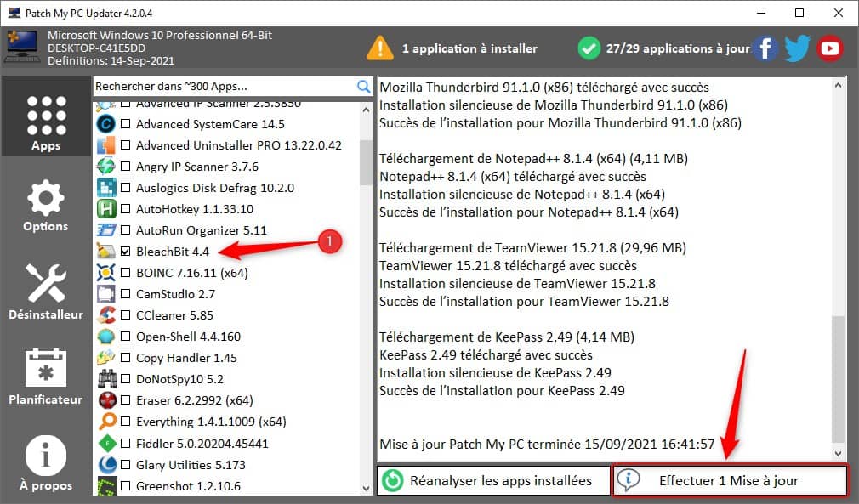859x504 pixels.
Task: Open the Options section
Action: coord(46,205)
